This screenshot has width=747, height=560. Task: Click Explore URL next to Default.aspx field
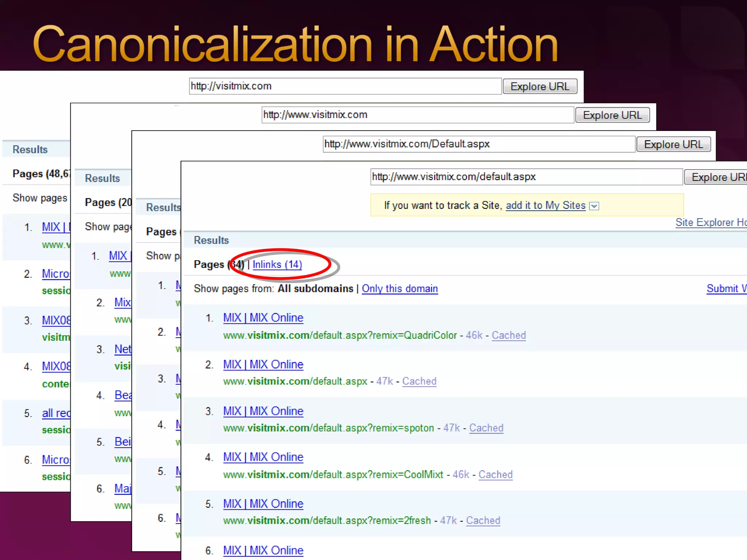tap(673, 144)
